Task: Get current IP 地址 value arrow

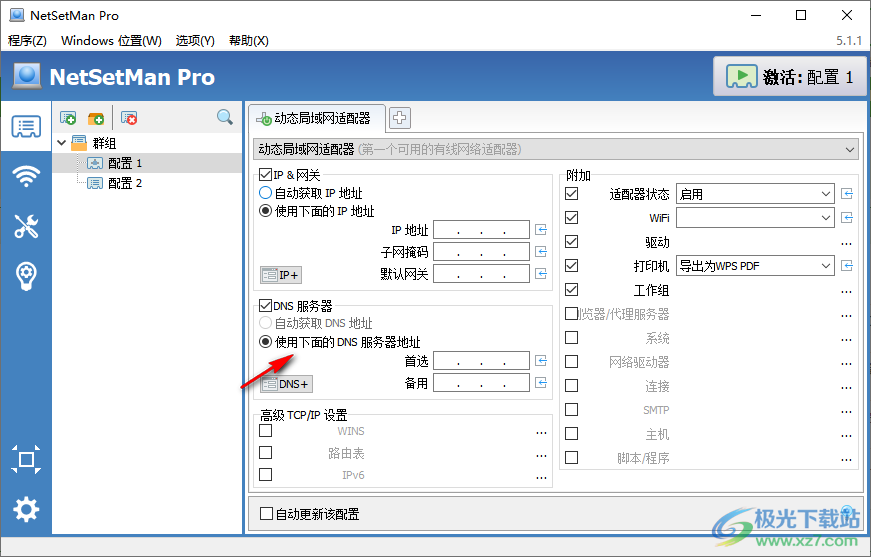Action: [541, 229]
